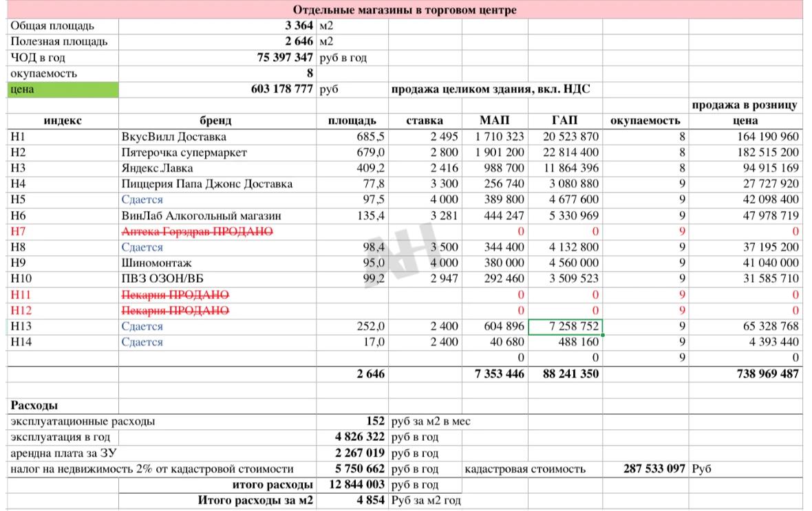
Task: Select the selected ГАП cell 7 258 752
Action: tap(565, 327)
